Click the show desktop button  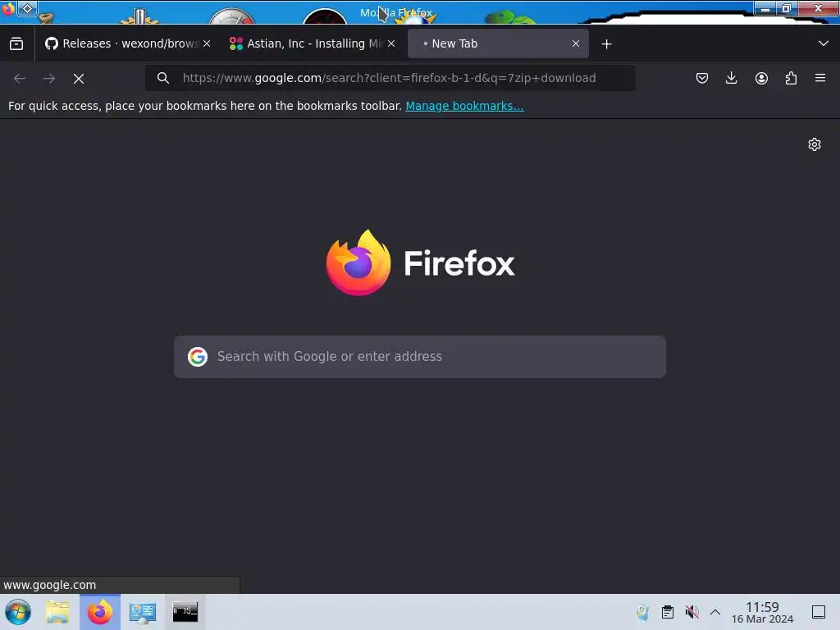pyautogui.click(x=819, y=612)
